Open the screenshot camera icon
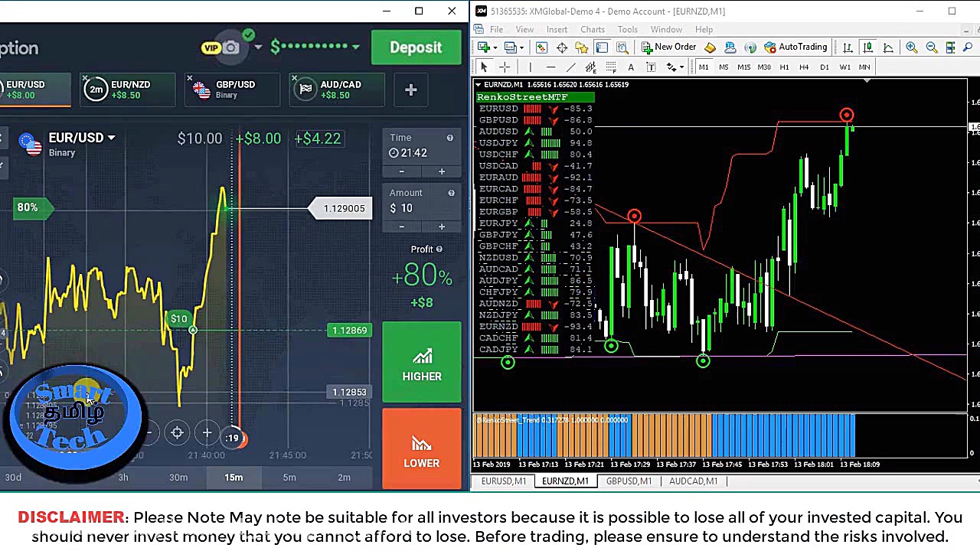 click(230, 48)
